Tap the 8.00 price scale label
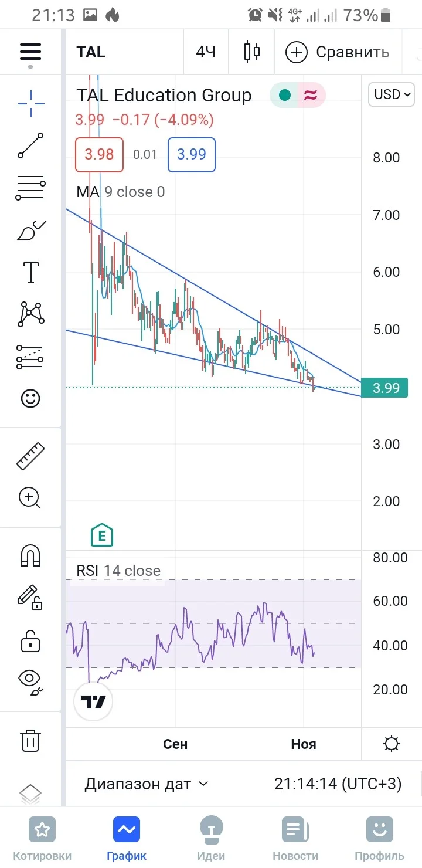This screenshot has height=868, width=422. 386,158
